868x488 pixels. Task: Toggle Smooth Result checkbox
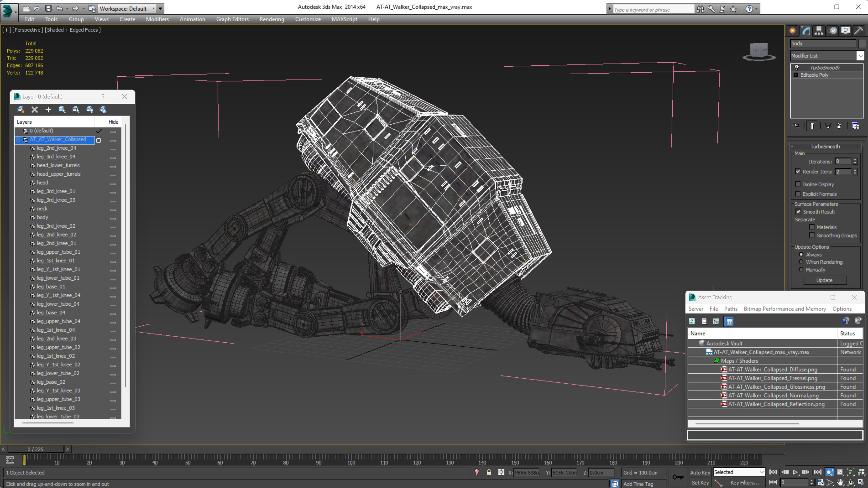(798, 212)
